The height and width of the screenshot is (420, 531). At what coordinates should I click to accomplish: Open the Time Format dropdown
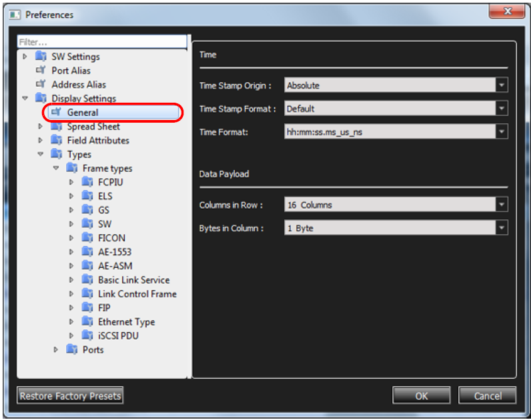pyautogui.click(x=502, y=131)
